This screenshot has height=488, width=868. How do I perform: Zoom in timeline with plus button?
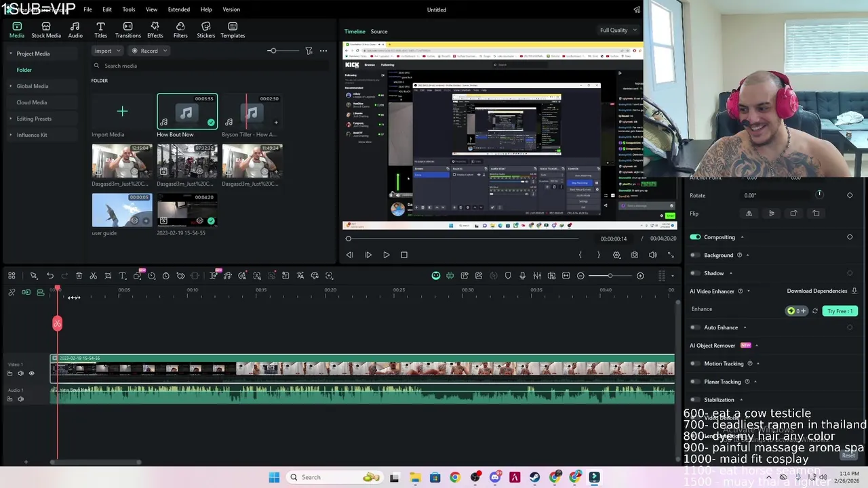pyautogui.click(x=640, y=276)
